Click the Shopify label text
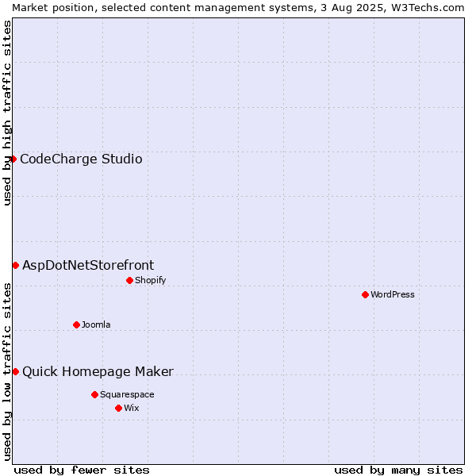 [150, 281]
